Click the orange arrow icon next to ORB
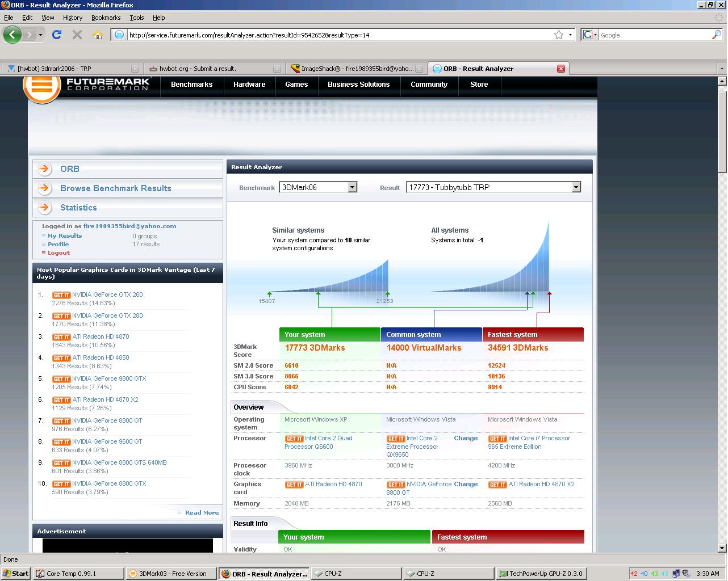This screenshot has height=581, width=728. coord(44,169)
